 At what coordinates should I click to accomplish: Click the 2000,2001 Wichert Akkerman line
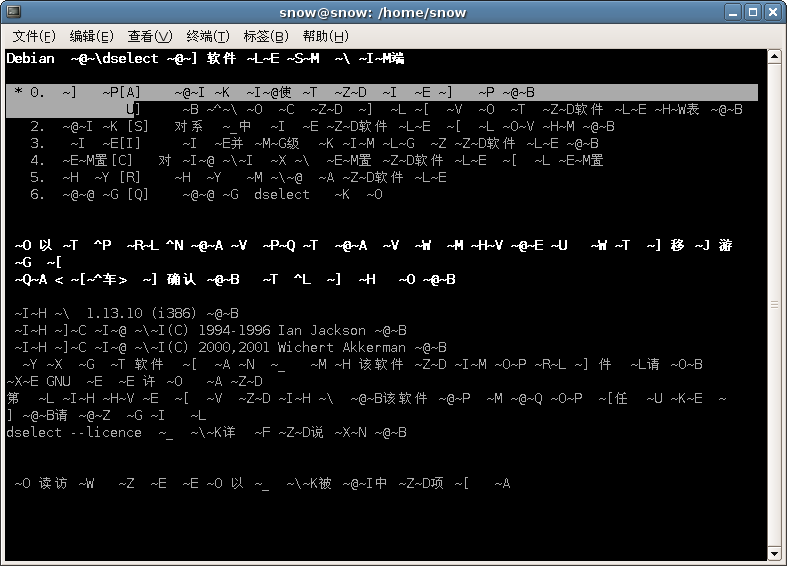(230, 348)
